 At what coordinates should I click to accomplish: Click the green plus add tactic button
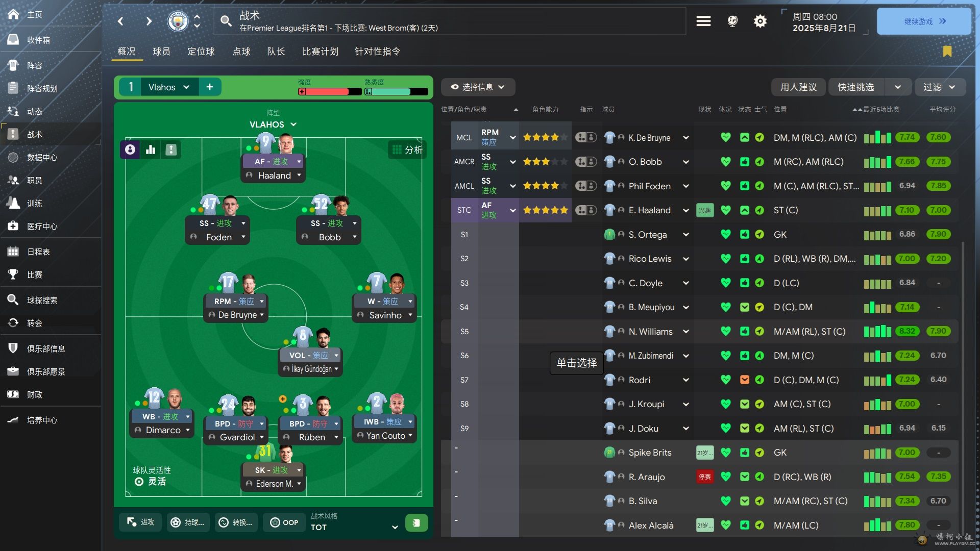(210, 87)
